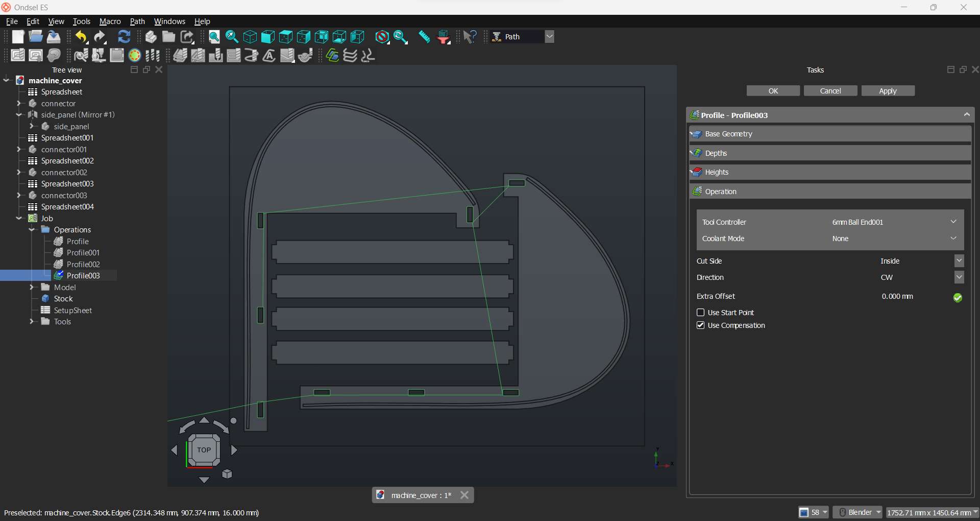The image size is (980, 521).
Task: Click the measure distance ruler icon
Action: click(x=424, y=37)
